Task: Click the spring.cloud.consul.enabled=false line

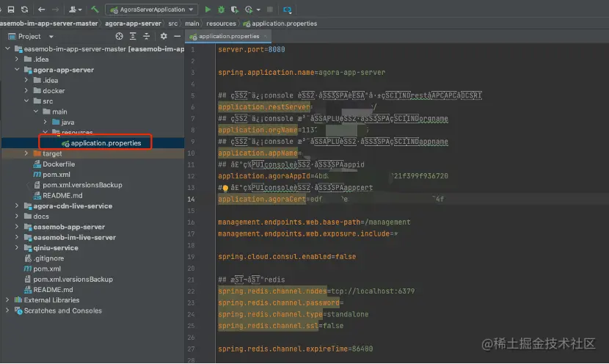Action: tap(287, 257)
